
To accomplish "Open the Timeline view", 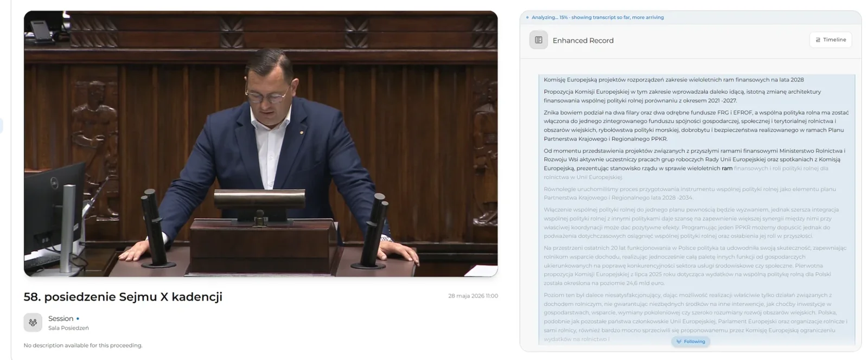I will pos(831,40).
